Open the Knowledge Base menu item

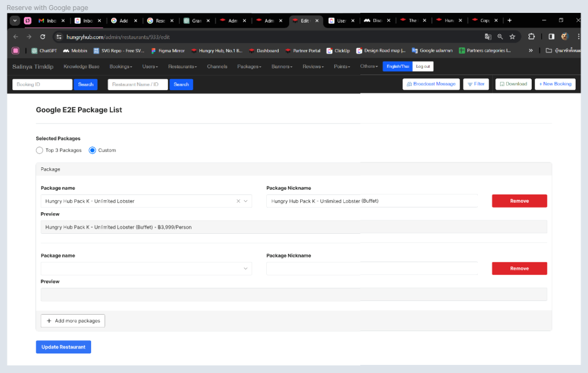click(x=81, y=67)
